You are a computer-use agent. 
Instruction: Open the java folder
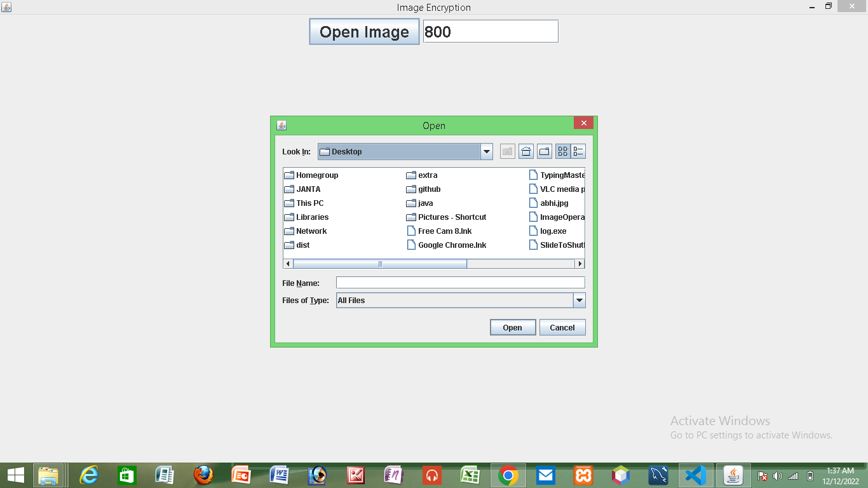click(424, 203)
